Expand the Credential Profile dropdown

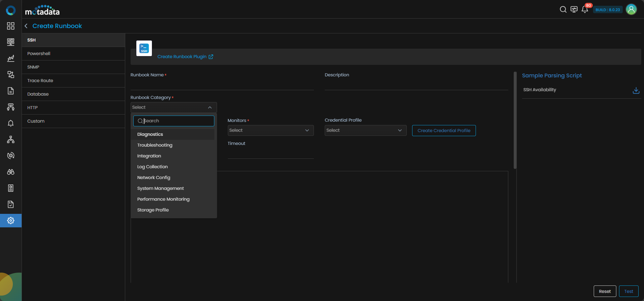click(x=365, y=130)
